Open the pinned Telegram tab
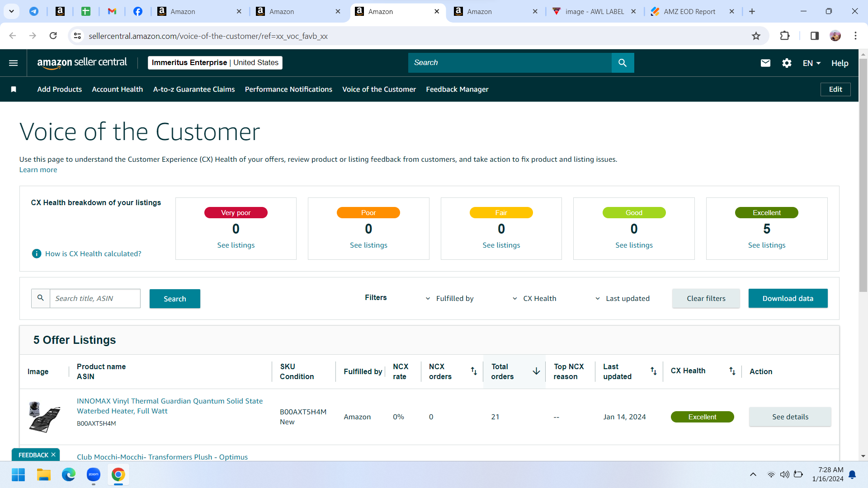868x488 pixels. tap(34, 12)
